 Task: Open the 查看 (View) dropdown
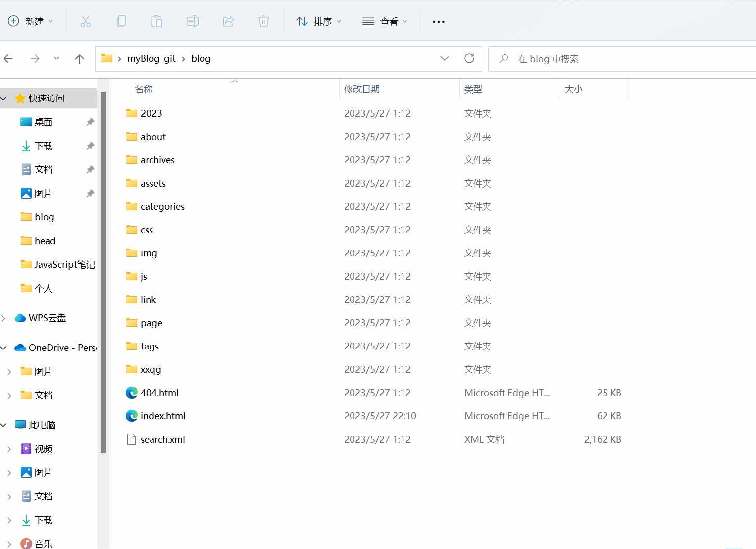click(385, 21)
